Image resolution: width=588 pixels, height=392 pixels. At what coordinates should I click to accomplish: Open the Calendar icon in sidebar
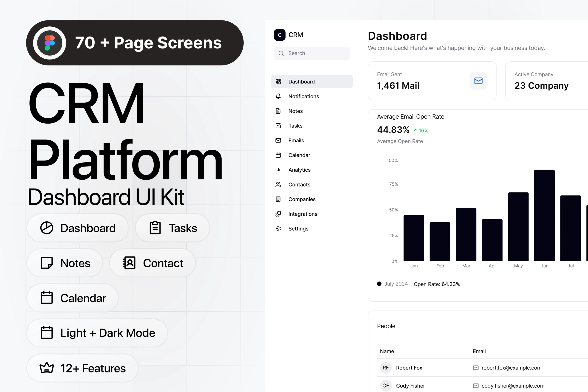278,155
